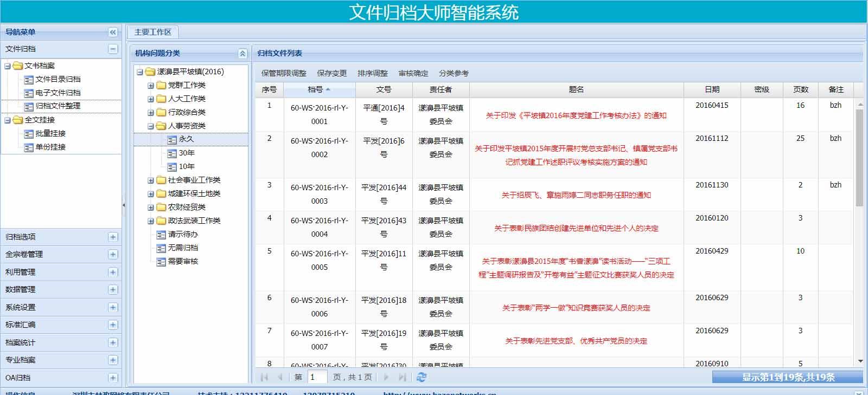Viewport: 868px width, 395px height.
Task: Focus the page number input field
Action: click(317, 377)
